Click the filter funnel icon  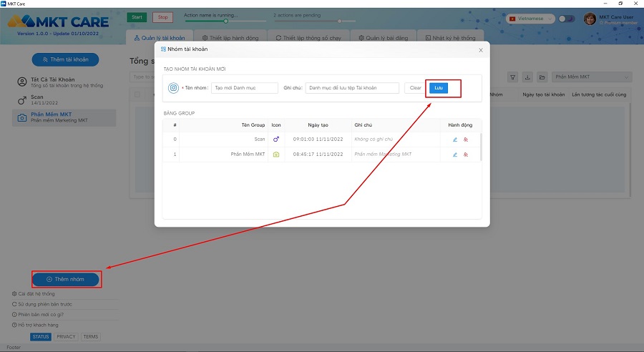513,77
